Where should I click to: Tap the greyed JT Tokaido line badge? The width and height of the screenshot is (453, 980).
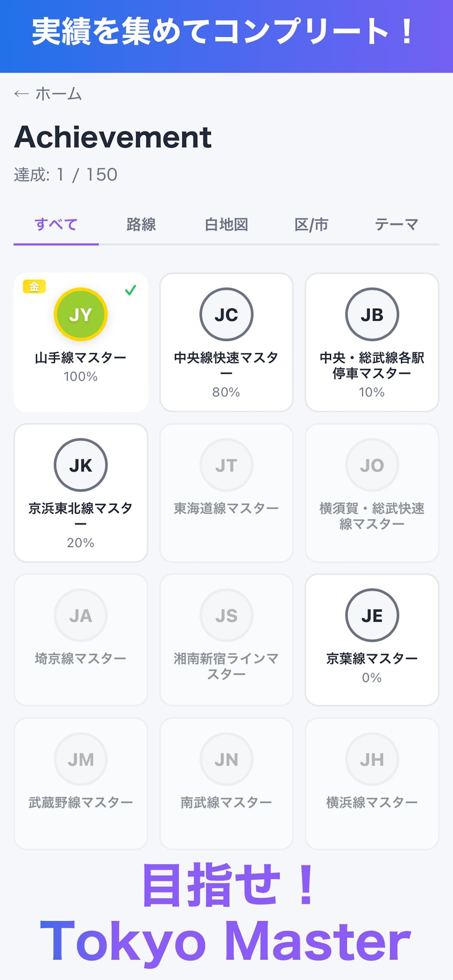pos(226,465)
